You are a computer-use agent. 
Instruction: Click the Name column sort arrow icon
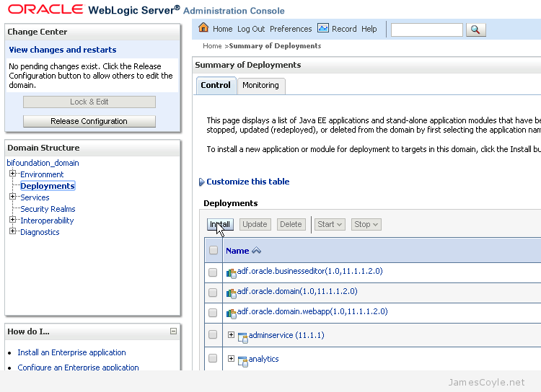click(x=256, y=251)
